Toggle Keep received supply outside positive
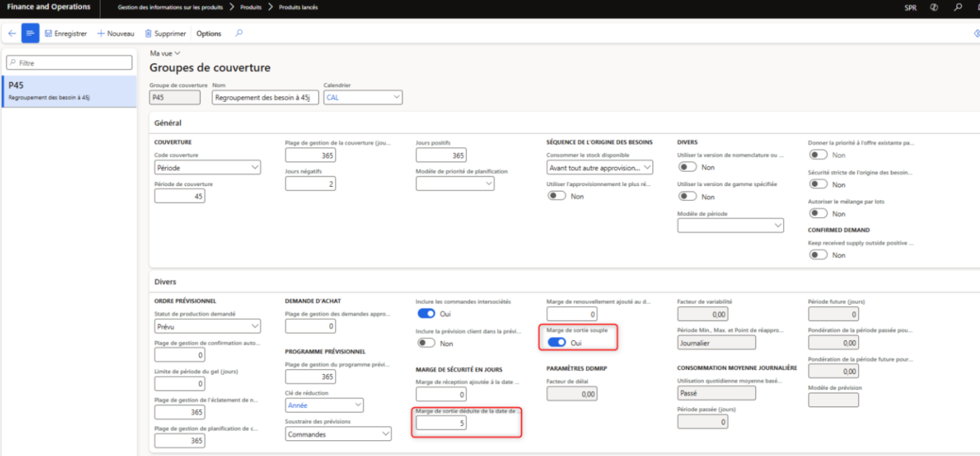 pyautogui.click(x=818, y=255)
